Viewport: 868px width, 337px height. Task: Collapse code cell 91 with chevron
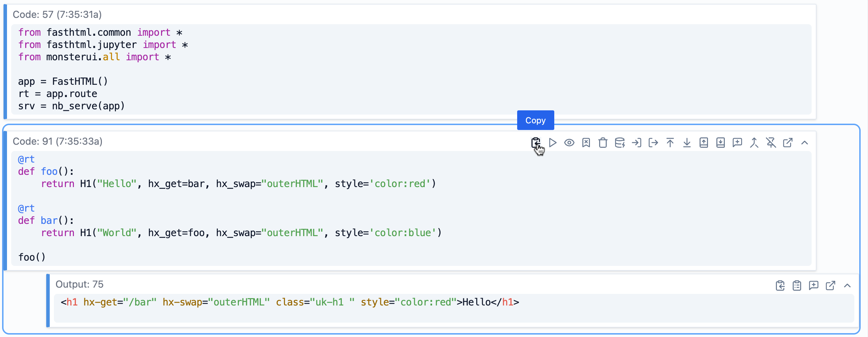pyautogui.click(x=804, y=143)
